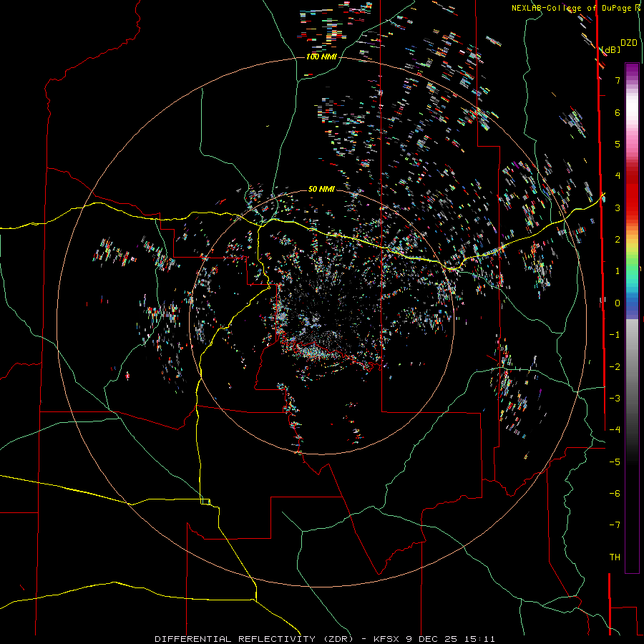Select the positive 1 scale value
This screenshot has height=644, width=644.
click(618, 271)
